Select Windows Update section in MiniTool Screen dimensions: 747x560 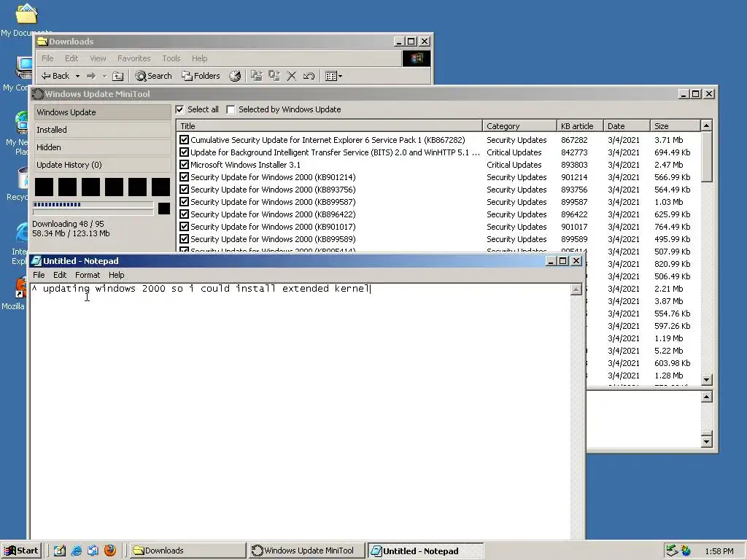102,112
